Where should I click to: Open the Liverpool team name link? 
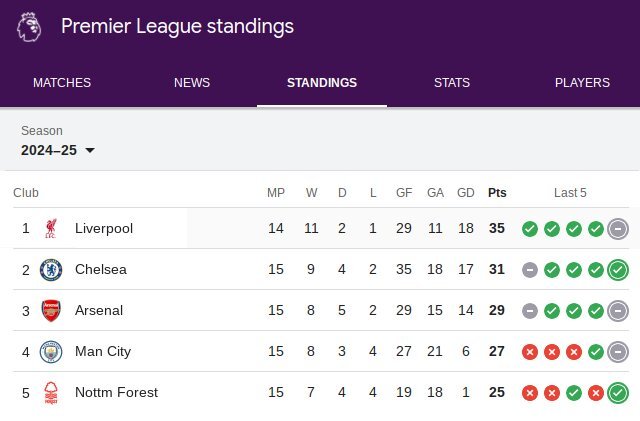click(104, 228)
